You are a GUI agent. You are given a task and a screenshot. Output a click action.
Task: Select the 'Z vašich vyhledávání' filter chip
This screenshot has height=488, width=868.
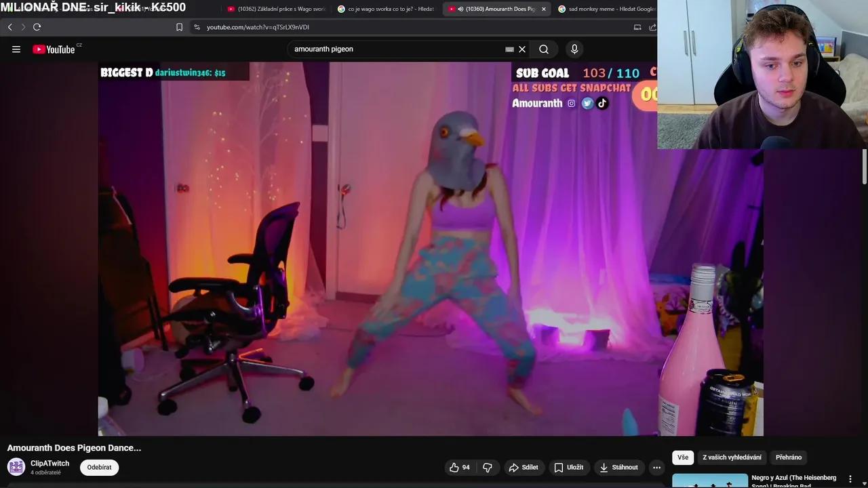pos(732,457)
